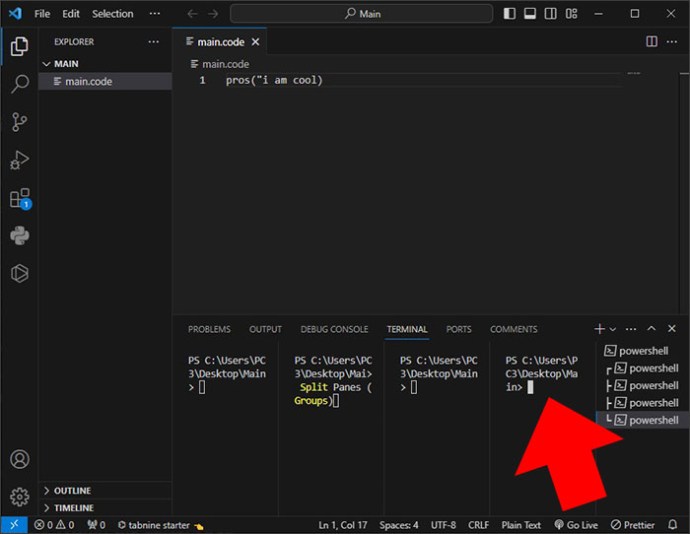Close the terminal panel
Viewport: 690px width, 534px height.
[672, 328]
